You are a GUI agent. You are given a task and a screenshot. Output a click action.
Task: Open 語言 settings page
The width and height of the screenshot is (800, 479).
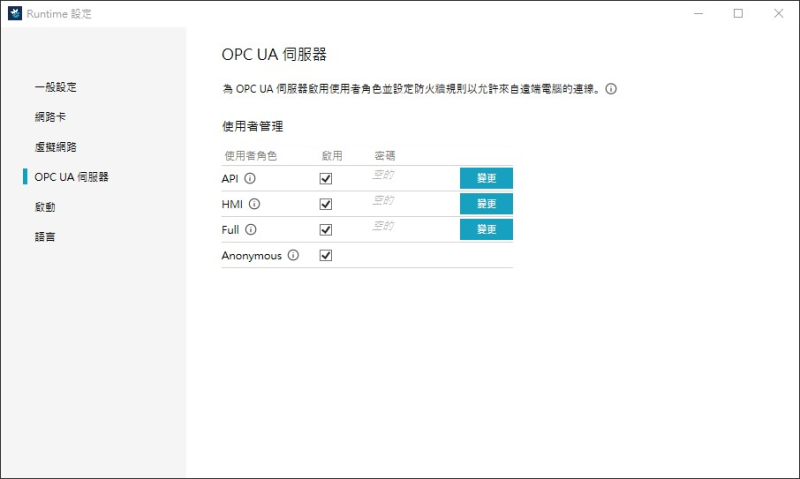pos(45,237)
